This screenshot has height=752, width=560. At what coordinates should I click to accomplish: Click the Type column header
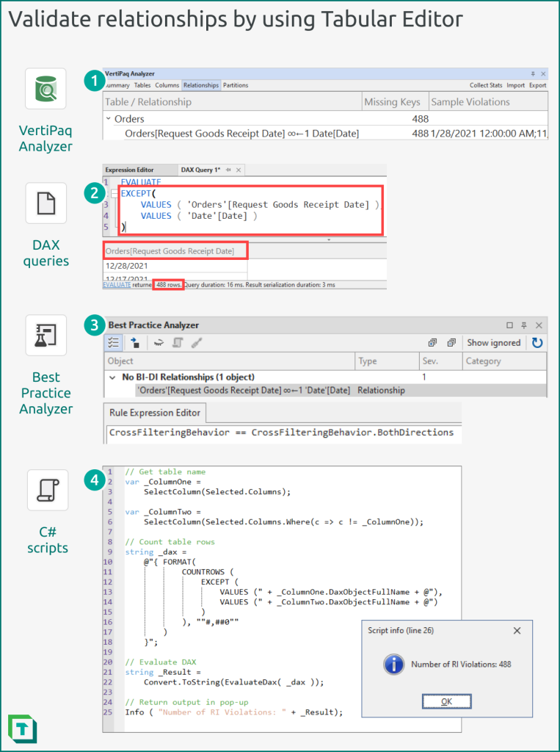[x=387, y=361]
